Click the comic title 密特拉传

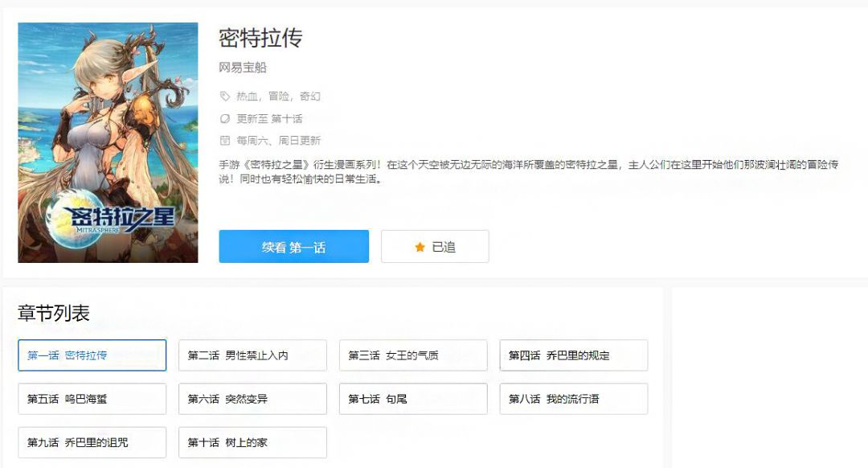click(260, 38)
